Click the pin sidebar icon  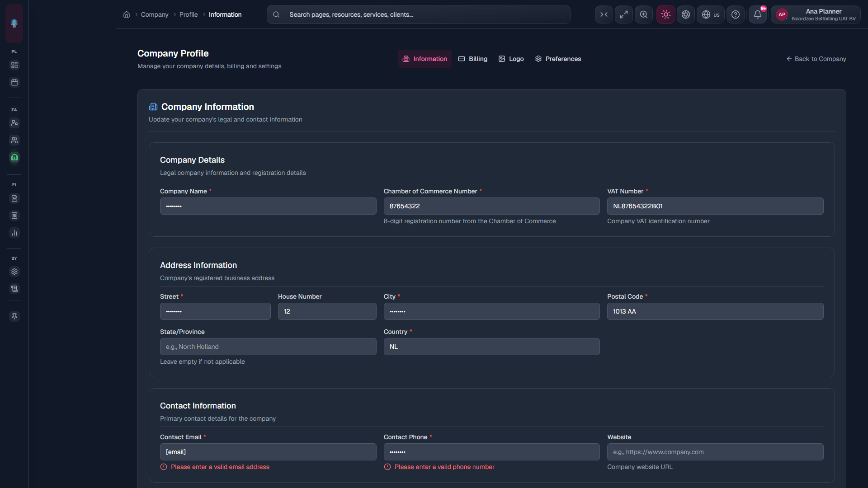[x=14, y=316]
